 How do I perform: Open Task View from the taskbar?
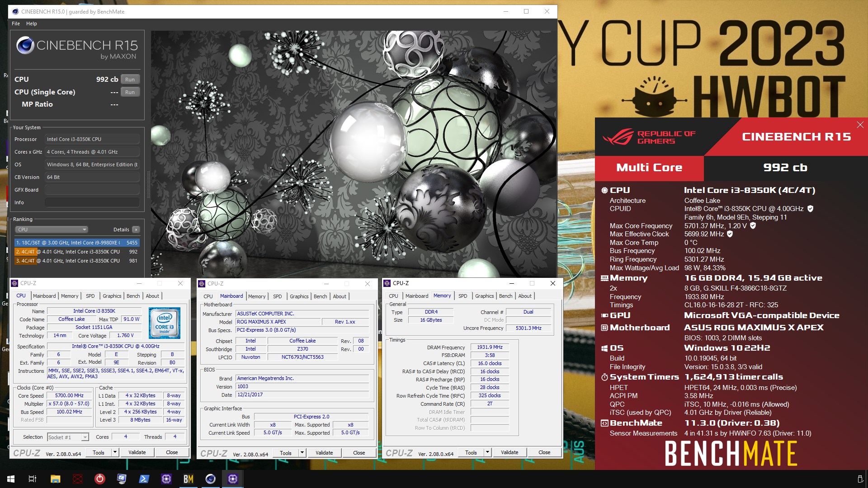coord(33,479)
